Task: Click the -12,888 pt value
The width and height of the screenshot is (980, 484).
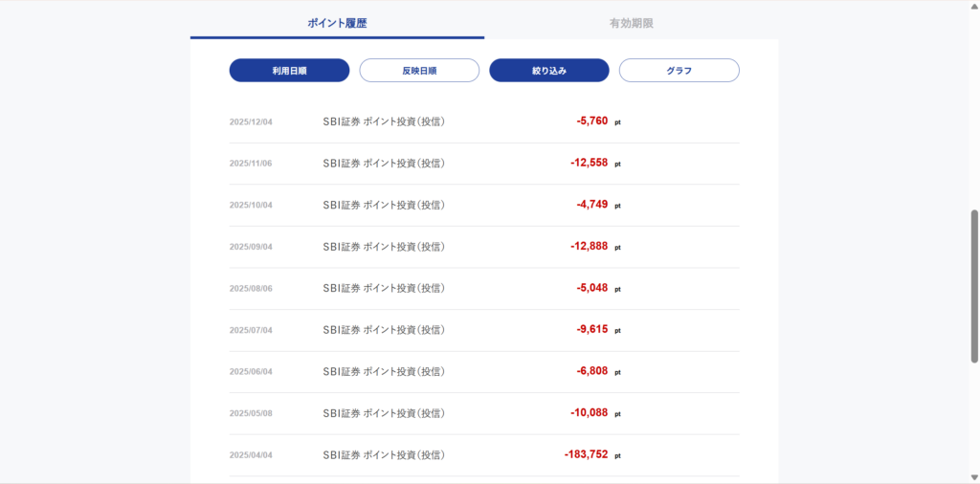Action: [x=590, y=246]
